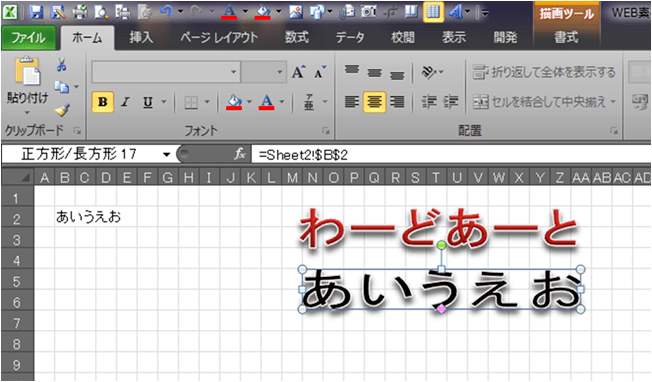Open the 校閲 tab
The width and height of the screenshot is (652, 382).
pos(403,38)
